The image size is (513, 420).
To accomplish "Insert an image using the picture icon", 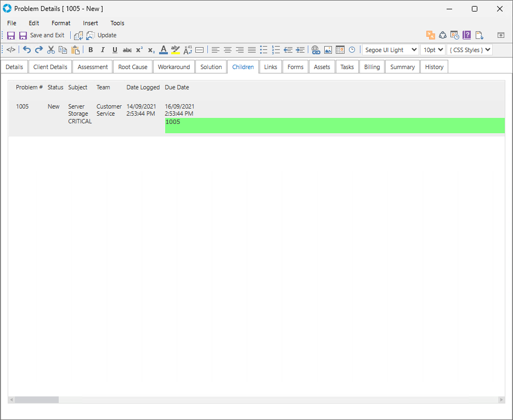I will tap(328, 50).
